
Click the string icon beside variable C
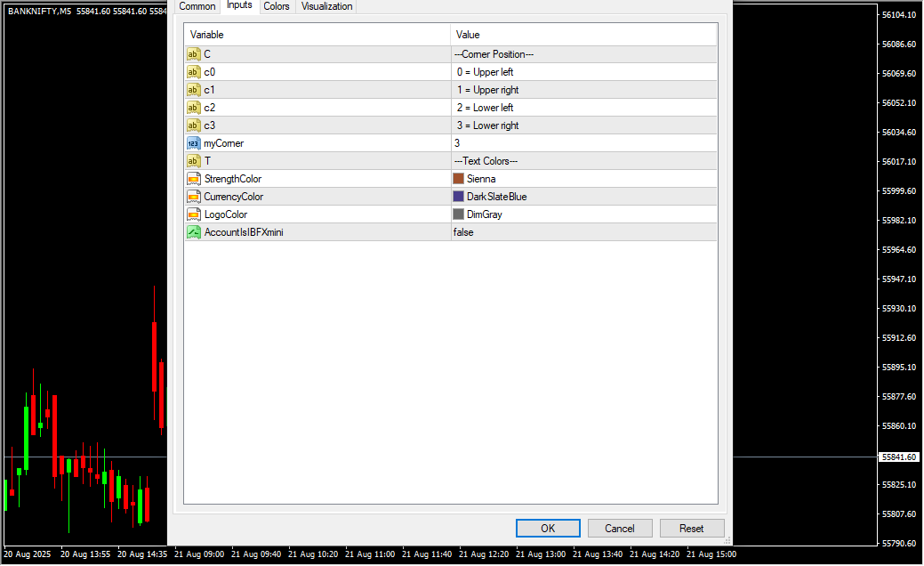click(193, 54)
